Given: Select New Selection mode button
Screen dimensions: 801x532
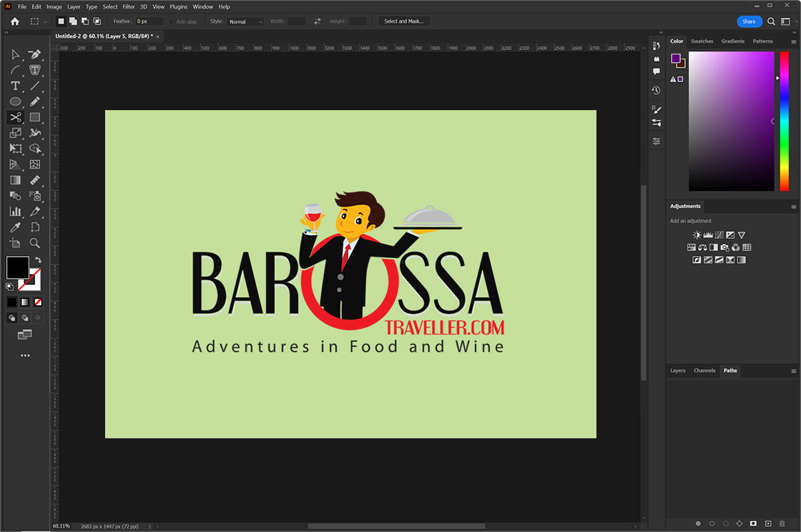Looking at the screenshot, I should tap(61, 21).
